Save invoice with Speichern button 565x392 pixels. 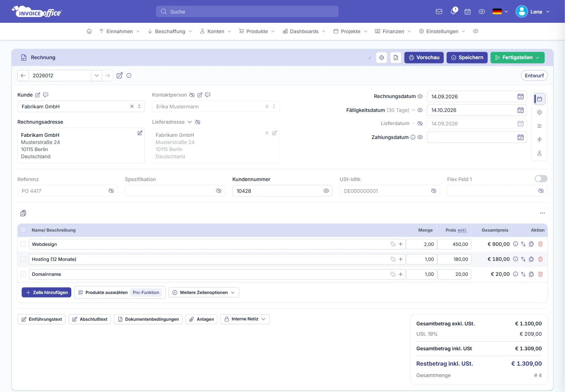[467, 58]
